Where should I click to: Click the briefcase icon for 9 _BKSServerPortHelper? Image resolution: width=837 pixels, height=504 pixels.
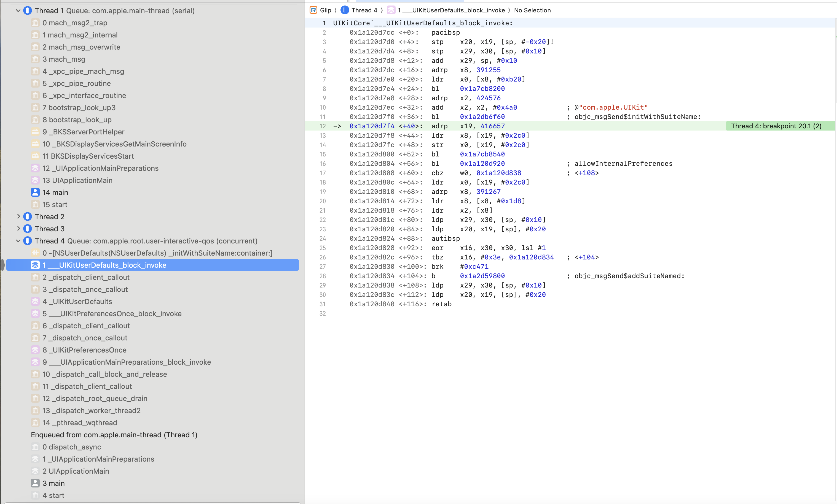tap(35, 132)
